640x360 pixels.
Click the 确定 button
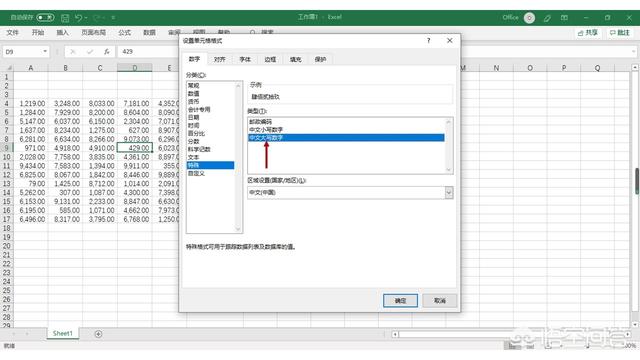point(400,301)
